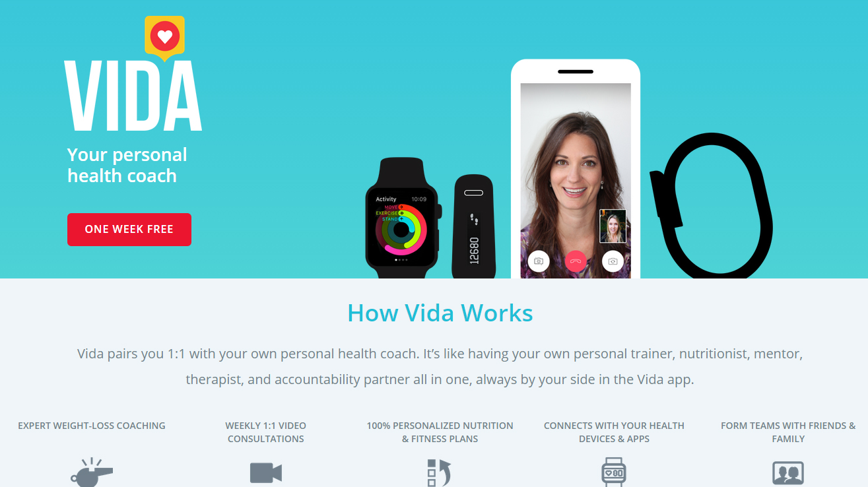
Task: Click the How Vida Works heading
Action: pos(440,313)
